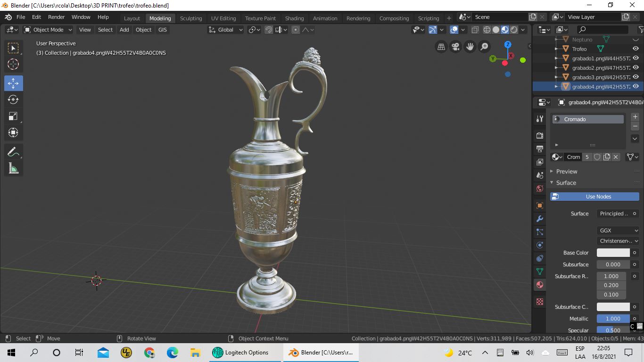The width and height of the screenshot is (644, 362).
Task: Toggle snapping magnet in header
Action: (x=269, y=30)
